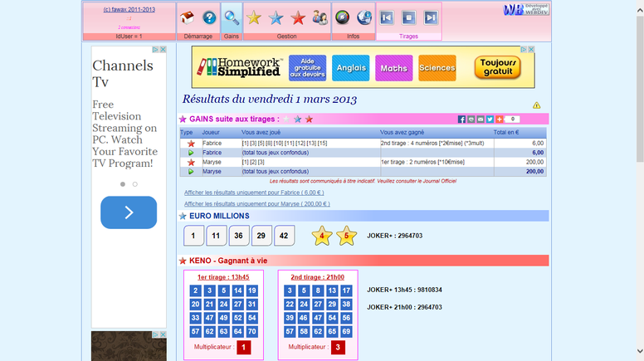This screenshot has height=361, width=644.
Task: Share results on Facebook
Action: click(x=461, y=120)
